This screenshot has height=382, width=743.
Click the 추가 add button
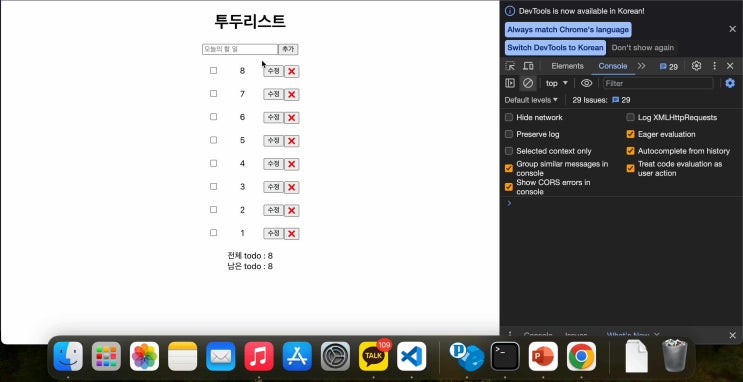[x=288, y=49]
